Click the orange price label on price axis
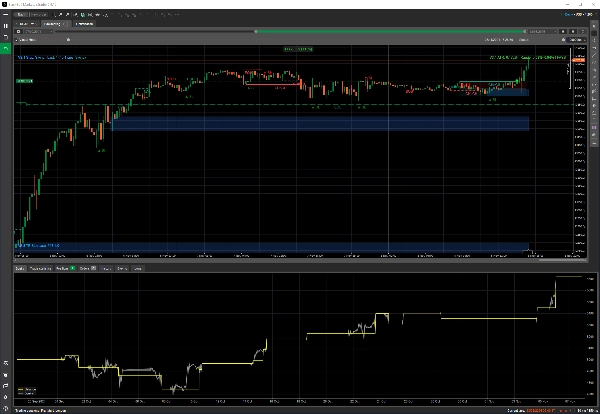 (579, 60)
